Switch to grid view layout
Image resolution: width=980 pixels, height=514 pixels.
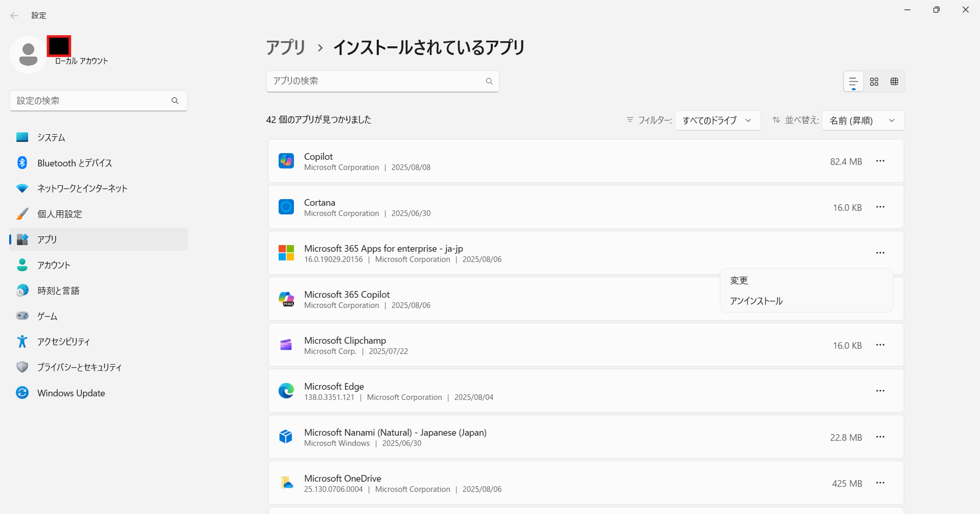[x=874, y=81]
